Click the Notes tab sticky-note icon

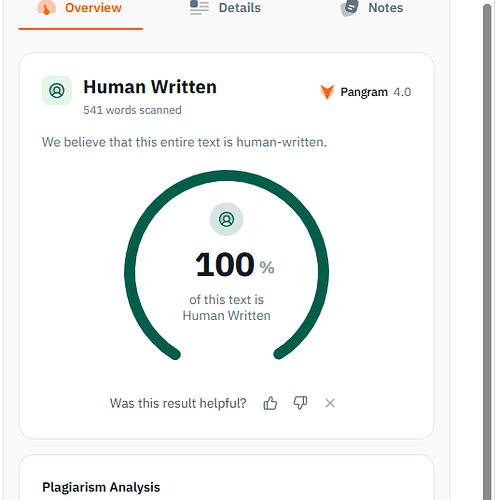click(x=349, y=7)
